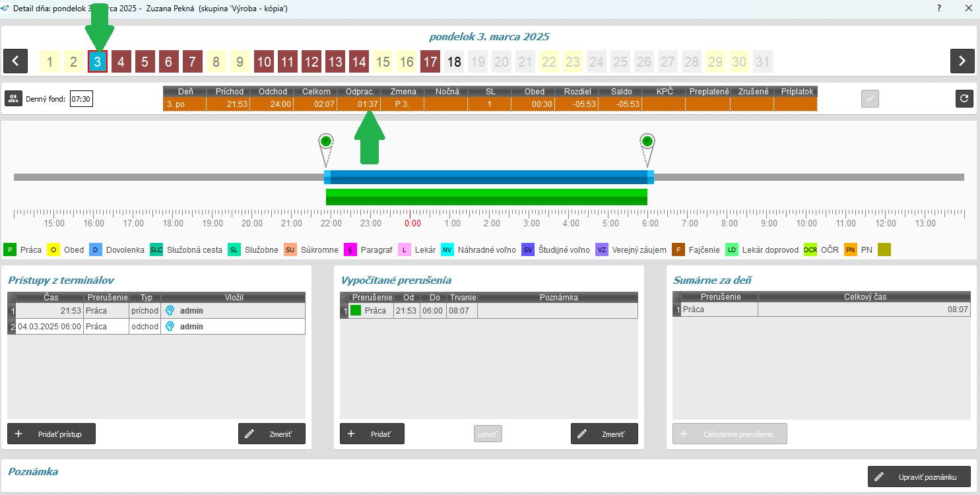Click the greyed confirm checkmark button

pos(870,98)
